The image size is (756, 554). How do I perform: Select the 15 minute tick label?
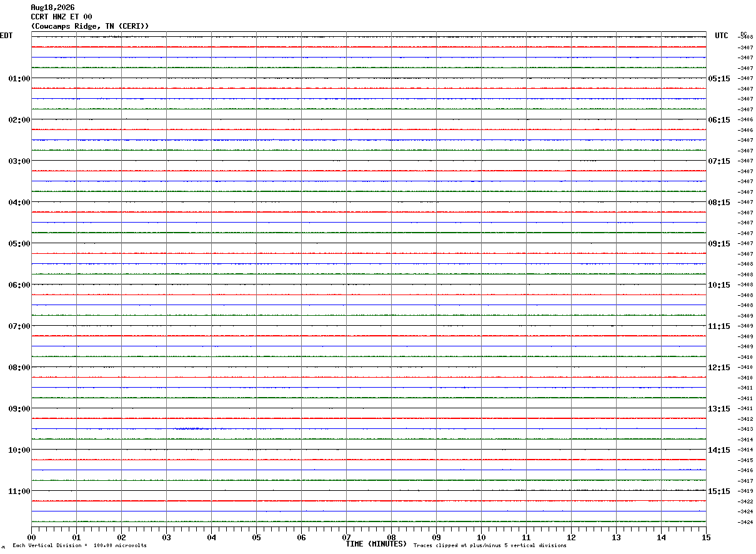(706, 537)
